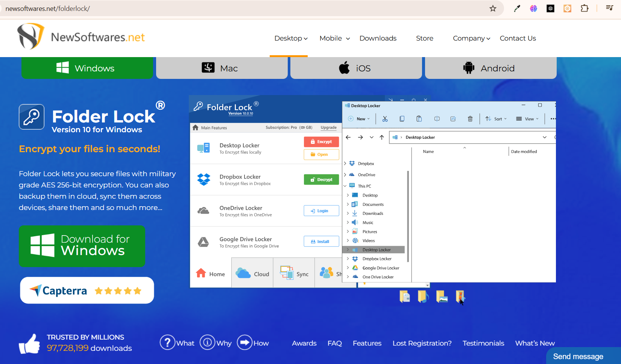
Task: Open the View dropdown
Action: [x=527, y=119]
